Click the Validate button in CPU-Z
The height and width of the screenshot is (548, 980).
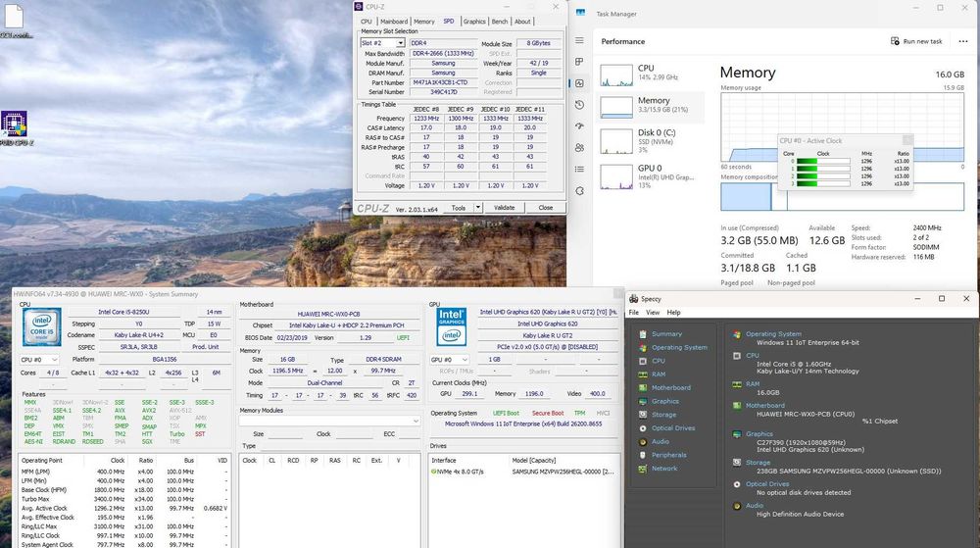click(x=505, y=208)
